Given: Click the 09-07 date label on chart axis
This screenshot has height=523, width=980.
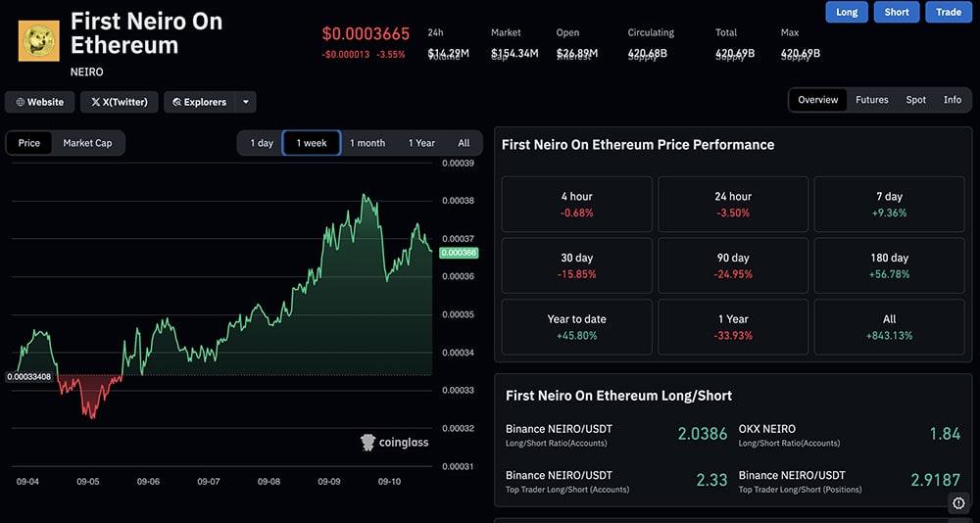Looking at the screenshot, I should tap(208, 482).
